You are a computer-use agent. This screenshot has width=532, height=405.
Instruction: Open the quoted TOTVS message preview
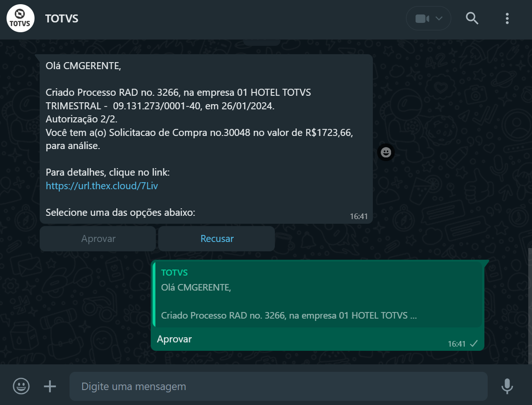pyautogui.click(x=318, y=294)
